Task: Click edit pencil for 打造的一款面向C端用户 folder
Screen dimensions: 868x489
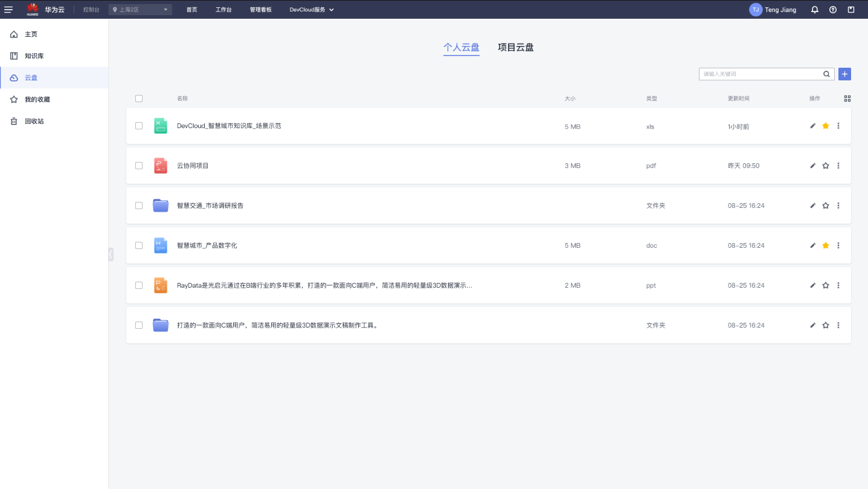Action: click(x=813, y=325)
